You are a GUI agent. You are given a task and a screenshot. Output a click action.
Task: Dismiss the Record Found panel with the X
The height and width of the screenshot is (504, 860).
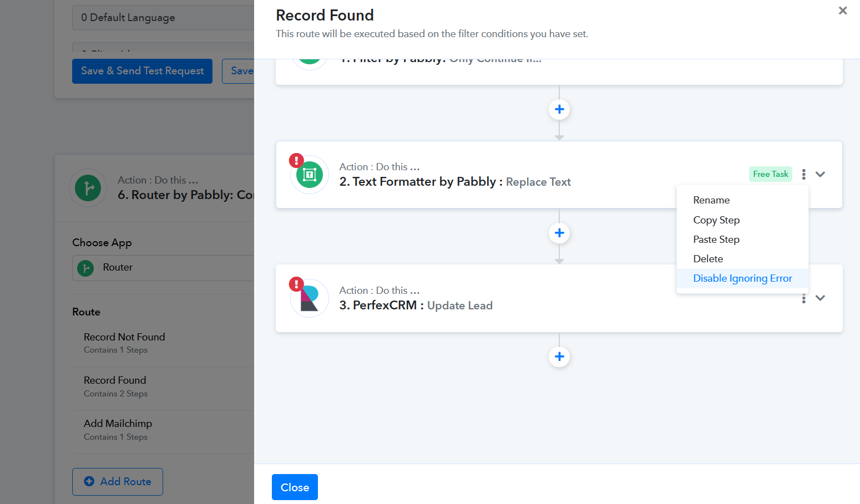pos(843,11)
